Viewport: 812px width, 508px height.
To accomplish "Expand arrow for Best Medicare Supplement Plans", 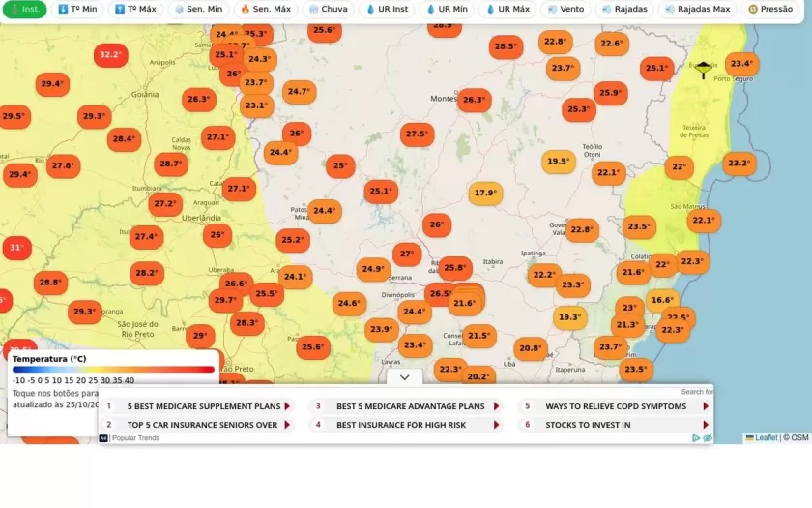I will pyautogui.click(x=287, y=406).
